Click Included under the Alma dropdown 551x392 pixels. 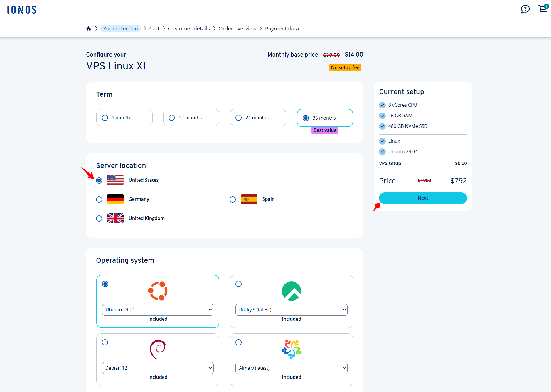tap(291, 377)
